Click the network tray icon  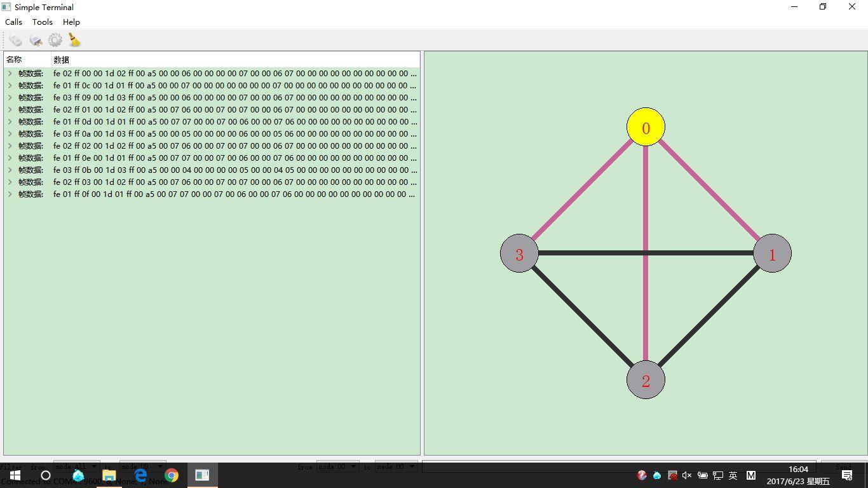pyautogui.click(x=718, y=475)
